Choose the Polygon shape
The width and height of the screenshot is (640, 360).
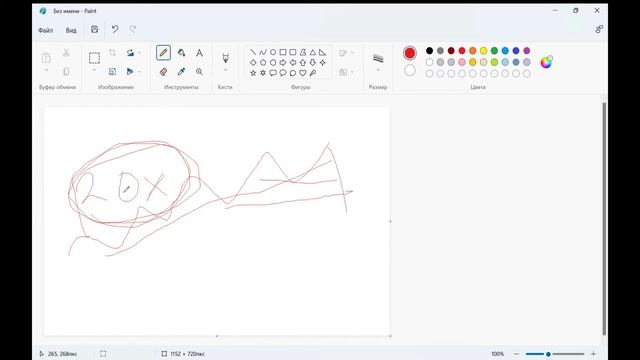[303, 52]
